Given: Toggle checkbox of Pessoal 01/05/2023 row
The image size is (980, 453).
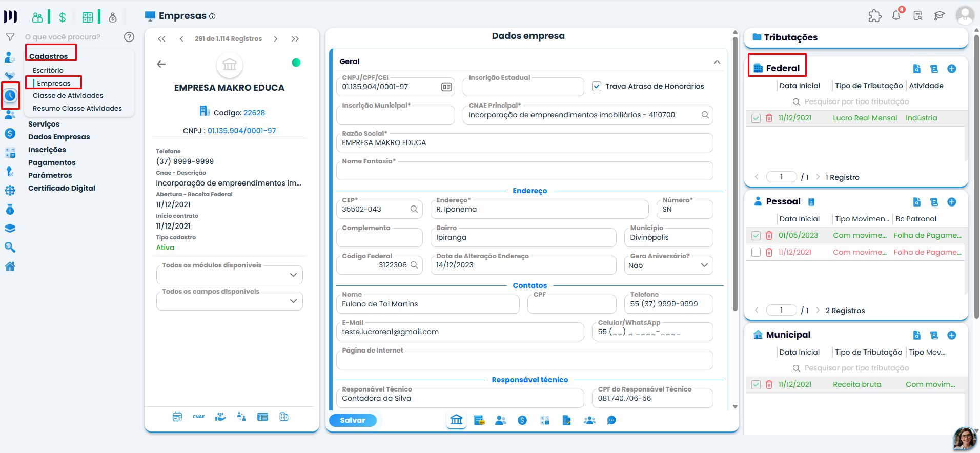Looking at the screenshot, I should 756,235.
